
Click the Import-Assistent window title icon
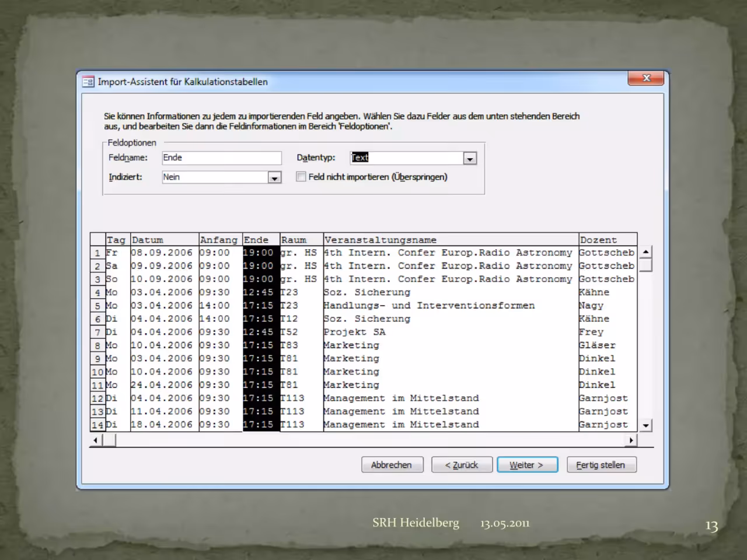click(88, 82)
